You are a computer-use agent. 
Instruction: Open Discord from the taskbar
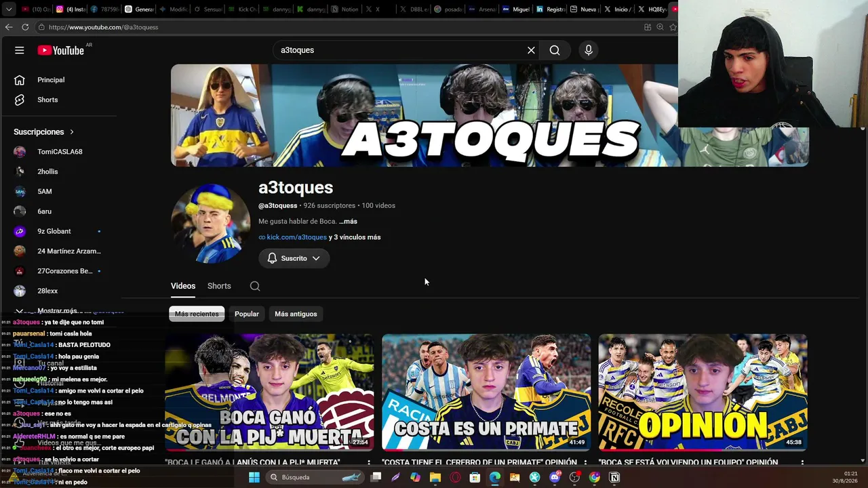(555, 477)
